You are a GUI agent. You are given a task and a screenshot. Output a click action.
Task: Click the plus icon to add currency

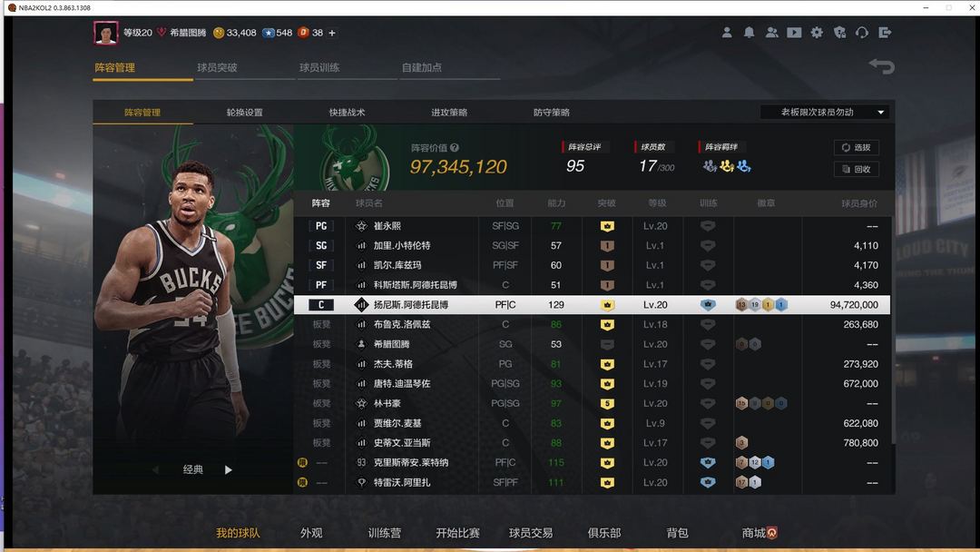[332, 33]
